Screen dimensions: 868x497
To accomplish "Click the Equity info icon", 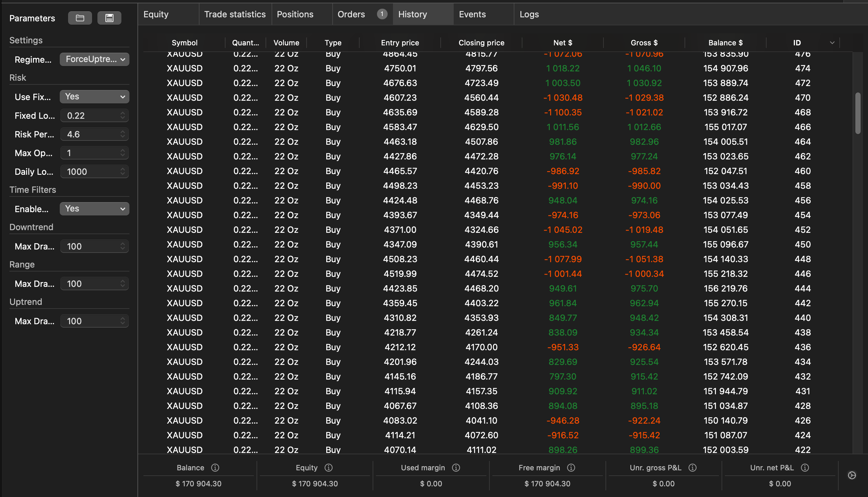I will coord(328,468).
